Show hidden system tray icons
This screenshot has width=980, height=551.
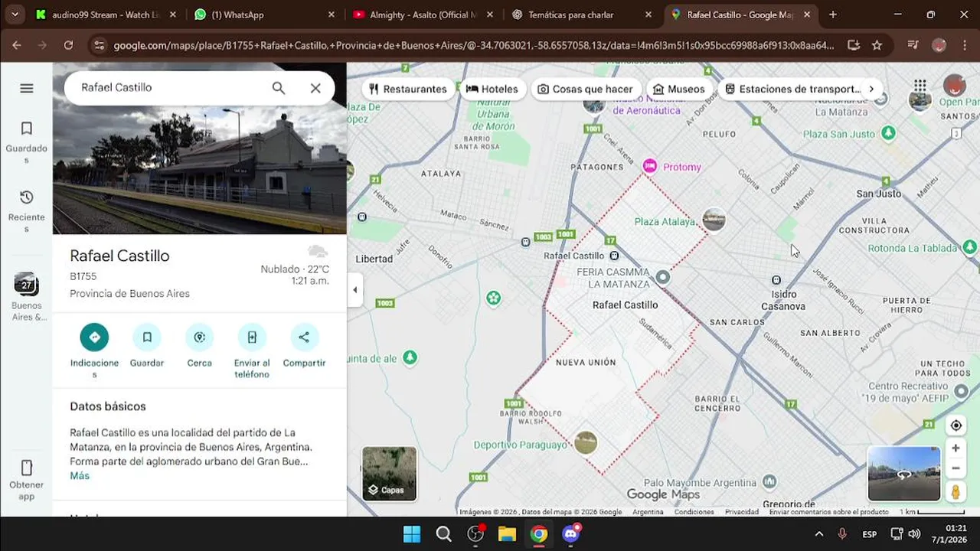pos(818,533)
